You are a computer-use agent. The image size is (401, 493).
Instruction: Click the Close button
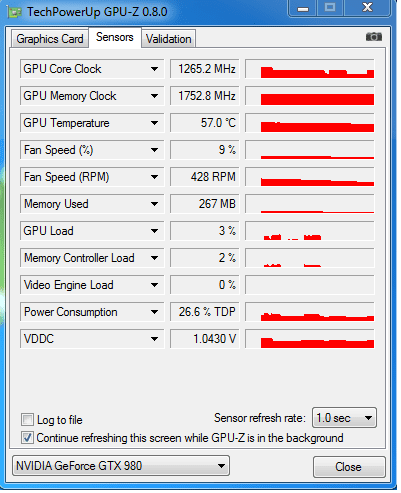[x=349, y=467]
